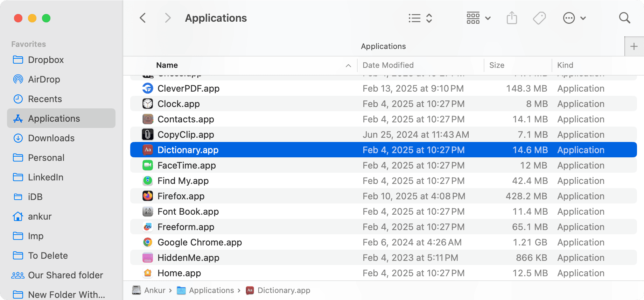Select the Find My.app file name
644x300 pixels.
pos(183,181)
